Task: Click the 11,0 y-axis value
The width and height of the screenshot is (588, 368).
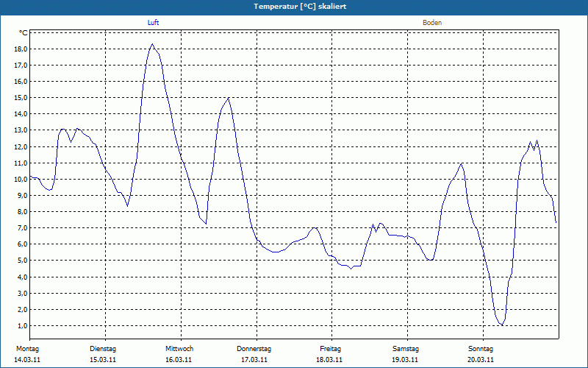Action: click(21, 163)
